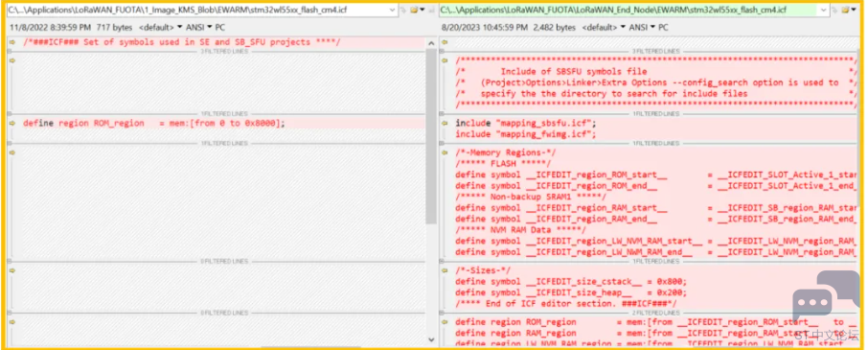Click '/*###ICF### Set of symbols used in SE' line
The width and height of the screenshot is (868, 350).
click(x=182, y=42)
